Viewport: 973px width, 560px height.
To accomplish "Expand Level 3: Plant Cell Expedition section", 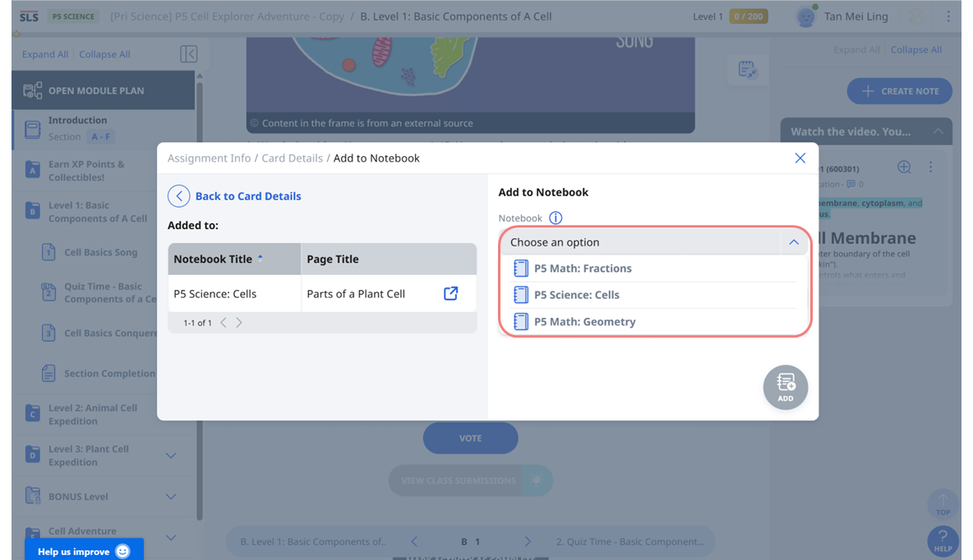I will pos(171,456).
